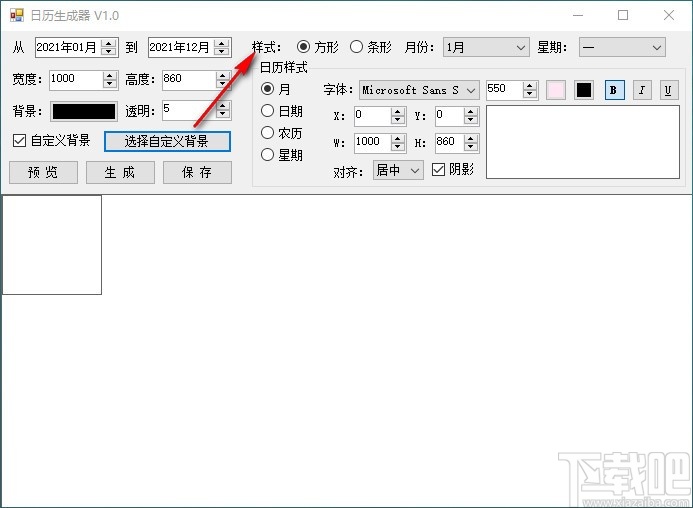
Task: Click 选择自定义背景 button
Action: coord(167,141)
